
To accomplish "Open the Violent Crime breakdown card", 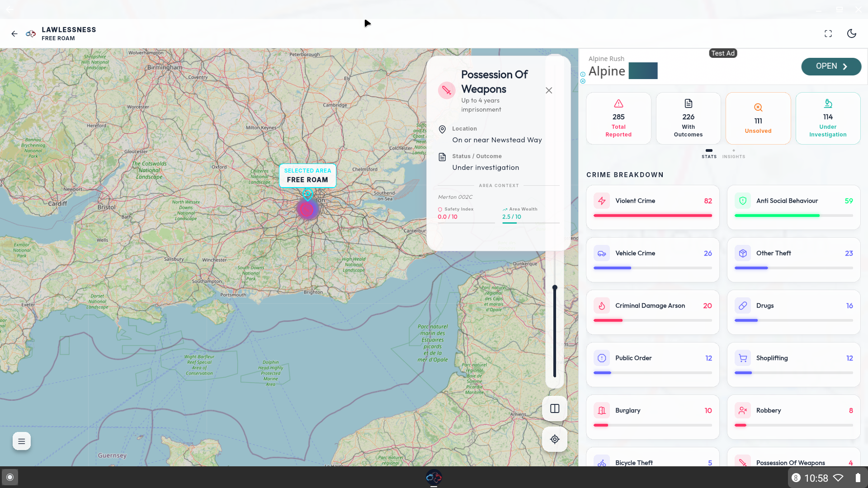I will (x=652, y=207).
